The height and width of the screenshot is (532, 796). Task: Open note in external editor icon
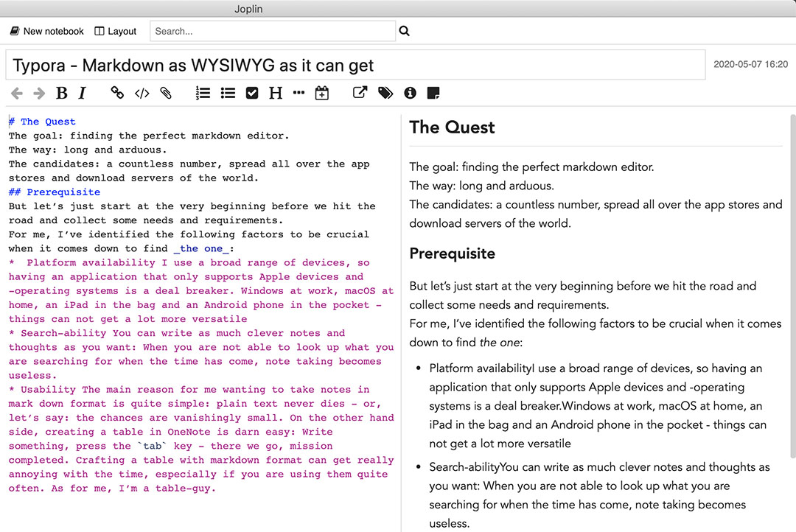tap(360, 93)
